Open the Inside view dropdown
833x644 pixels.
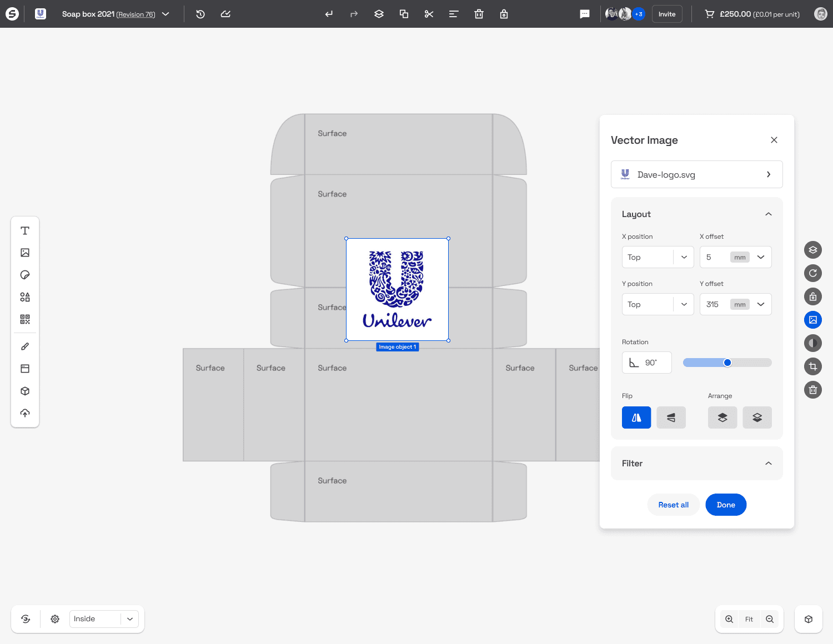click(104, 619)
